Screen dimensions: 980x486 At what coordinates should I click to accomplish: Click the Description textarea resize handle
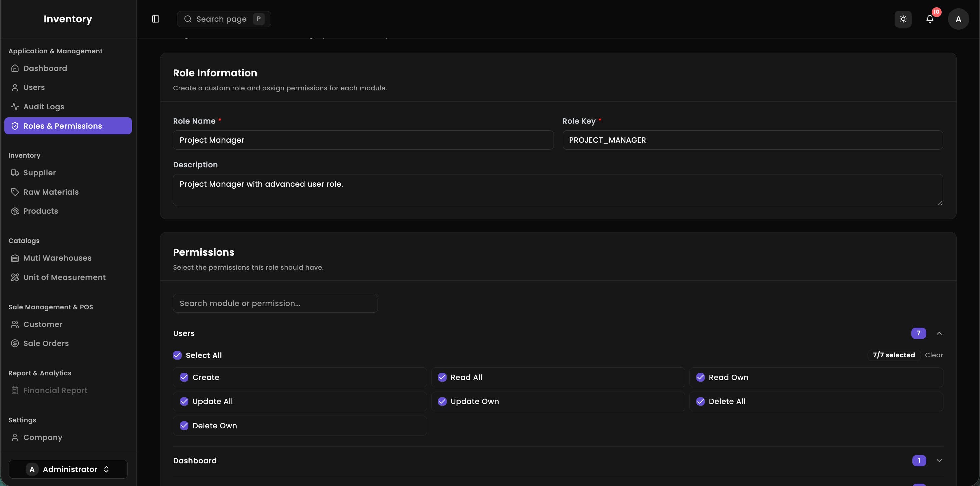pyautogui.click(x=940, y=203)
